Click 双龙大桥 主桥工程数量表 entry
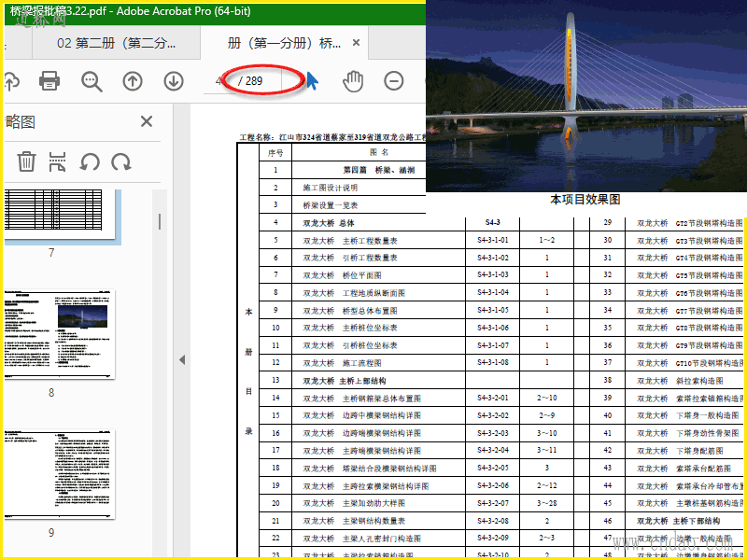The width and height of the screenshot is (747, 560). [350, 241]
